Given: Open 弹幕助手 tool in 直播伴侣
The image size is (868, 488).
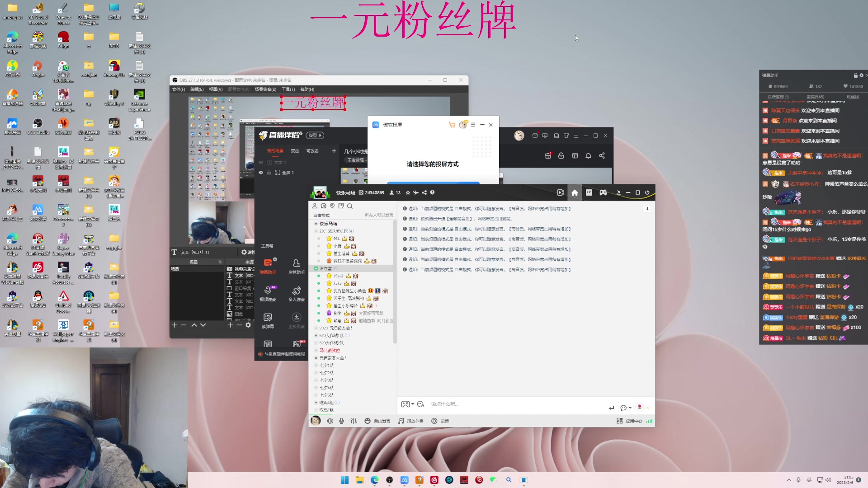Looking at the screenshot, I should click(268, 267).
